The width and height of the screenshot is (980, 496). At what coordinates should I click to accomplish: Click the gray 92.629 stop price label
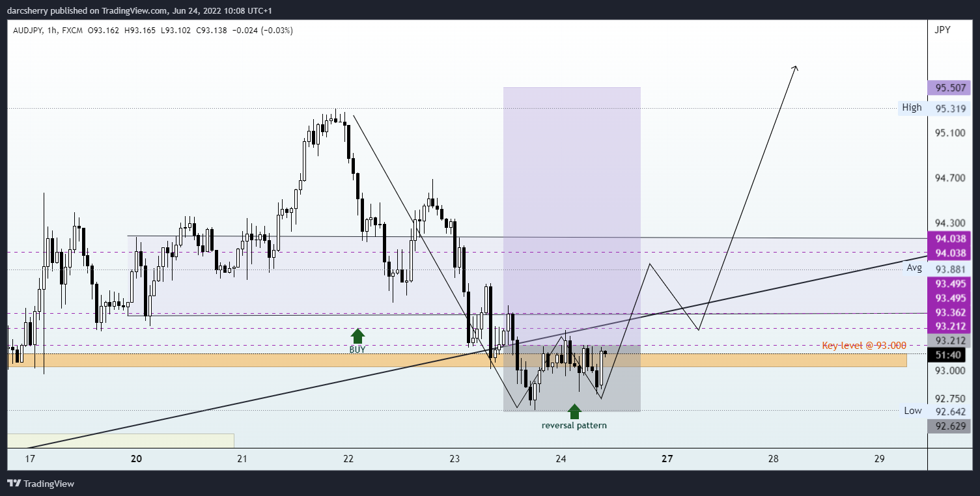(949, 426)
